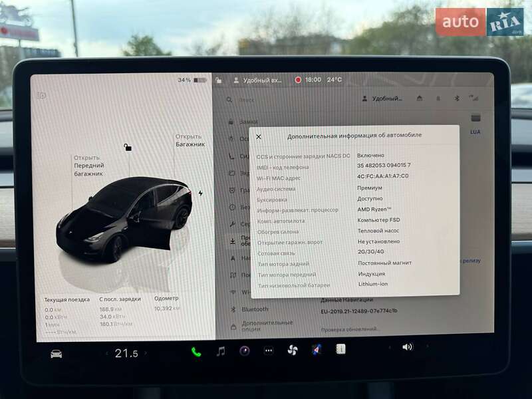
Task: Tap the cellular signal icon in header
Action: (x=474, y=98)
